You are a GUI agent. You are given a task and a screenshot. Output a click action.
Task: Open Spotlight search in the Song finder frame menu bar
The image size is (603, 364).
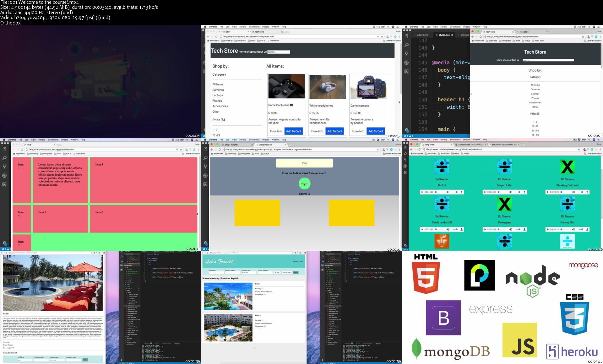(589, 140)
